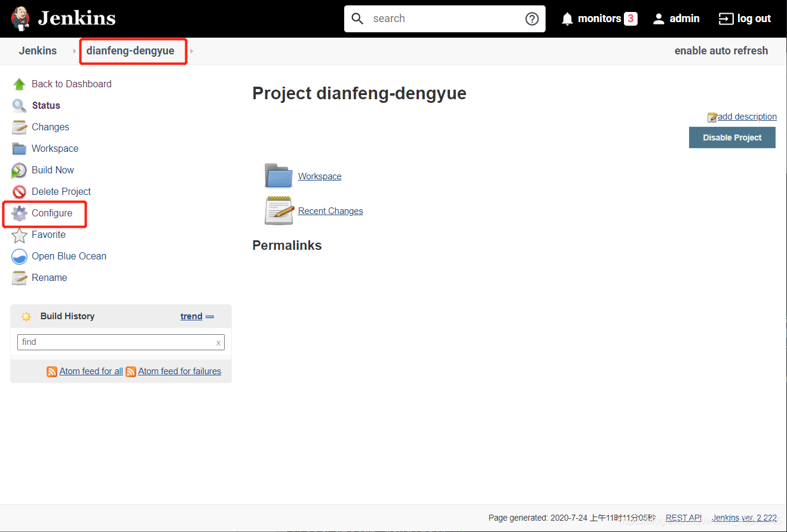The width and height of the screenshot is (787, 532).
Task: Start a build with Build Now
Action: coord(53,170)
